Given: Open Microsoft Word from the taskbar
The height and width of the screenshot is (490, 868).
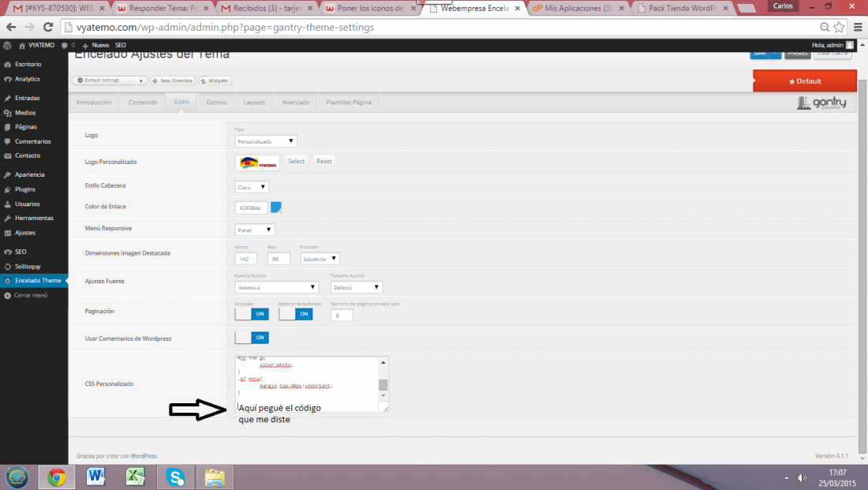Looking at the screenshot, I should 95,477.
